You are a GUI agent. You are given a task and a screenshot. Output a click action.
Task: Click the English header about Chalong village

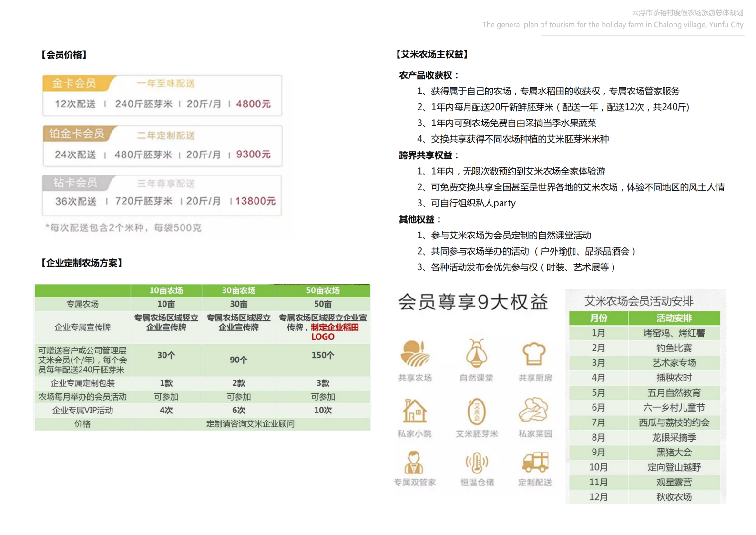(613, 25)
